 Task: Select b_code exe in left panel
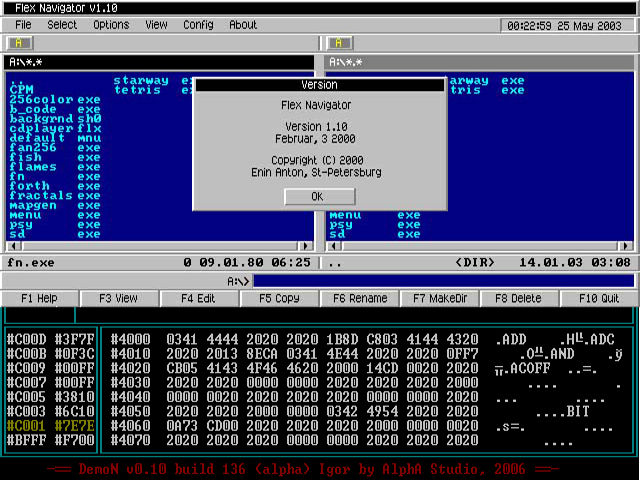coord(55,109)
